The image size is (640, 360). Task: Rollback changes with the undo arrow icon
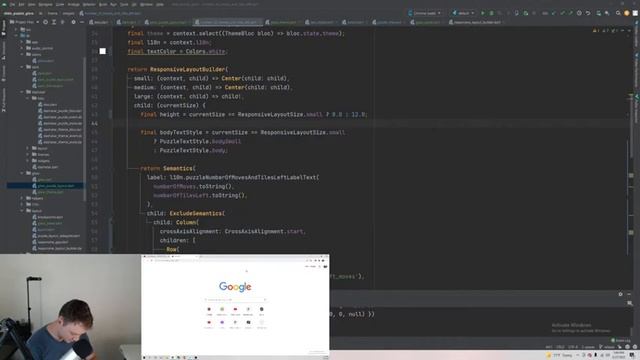click(588, 13)
